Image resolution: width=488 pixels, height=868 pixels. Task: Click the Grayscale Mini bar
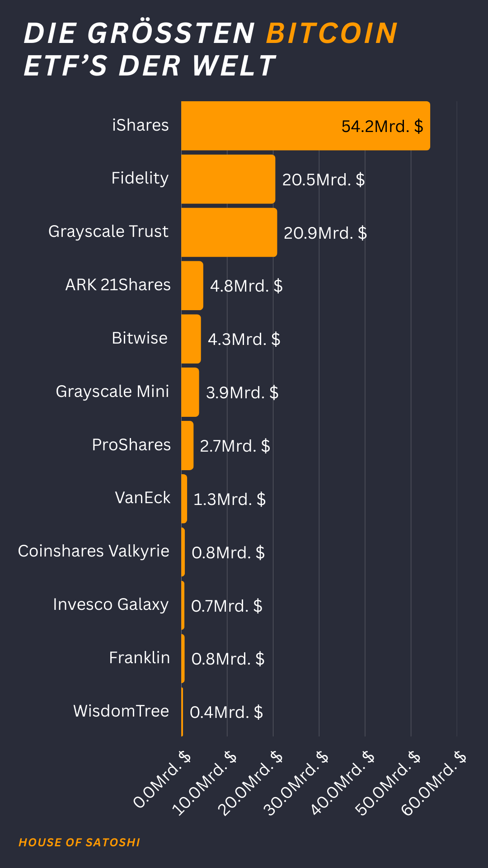pos(190,392)
